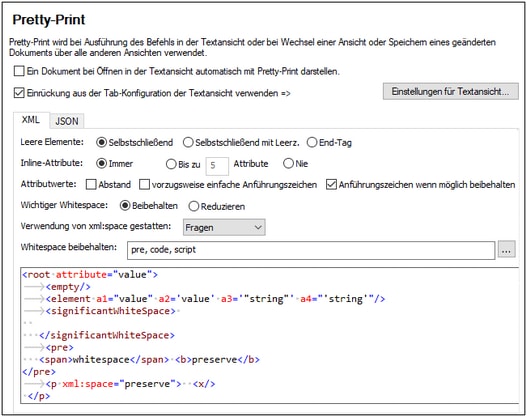Screen dimensions: 527x417
Task: Click the Whitespace beibehalten text field
Action: tap(311, 250)
